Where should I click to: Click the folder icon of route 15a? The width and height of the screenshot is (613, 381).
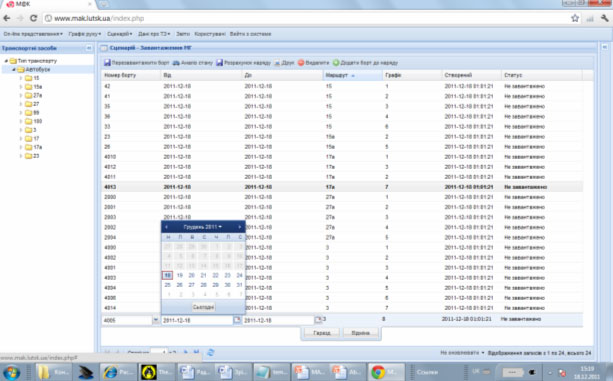[28, 87]
